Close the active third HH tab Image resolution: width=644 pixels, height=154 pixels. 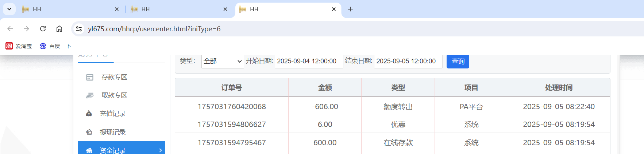pyautogui.click(x=334, y=9)
